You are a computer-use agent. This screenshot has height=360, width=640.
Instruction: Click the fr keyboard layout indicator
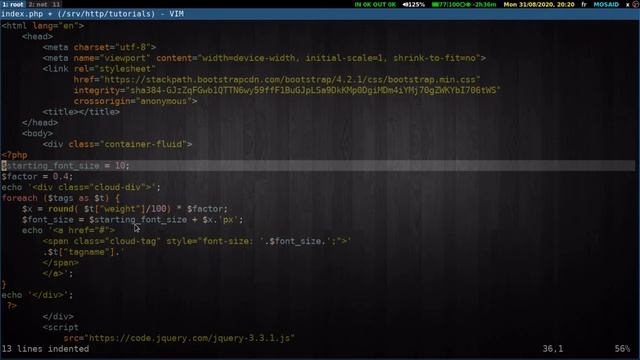[x=584, y=4]
